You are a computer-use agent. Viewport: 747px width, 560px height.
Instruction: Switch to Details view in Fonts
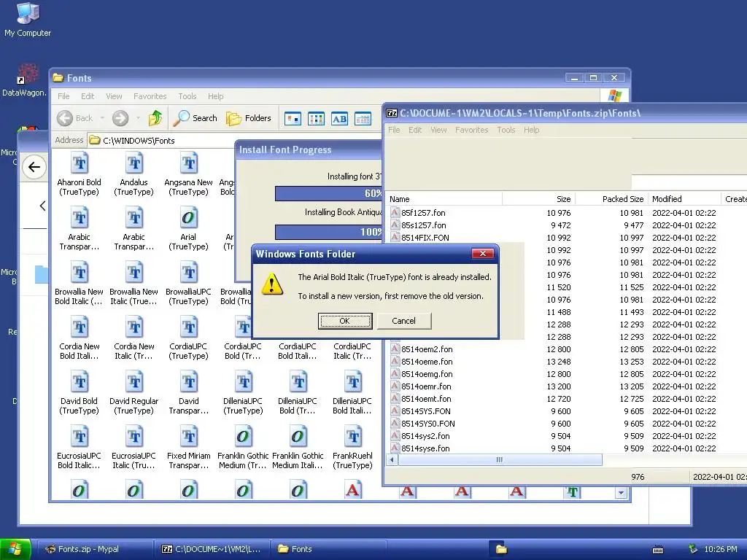pyautogui.click(x=363, y=119)
